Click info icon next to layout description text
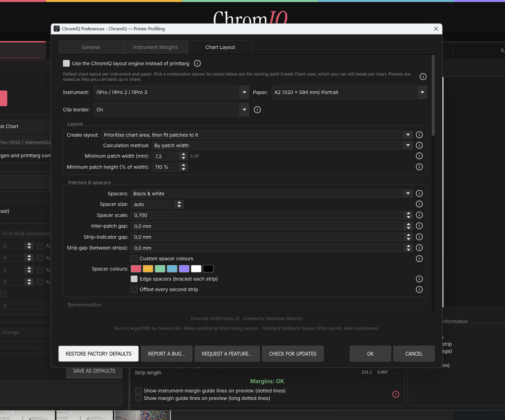 [423, 77]
